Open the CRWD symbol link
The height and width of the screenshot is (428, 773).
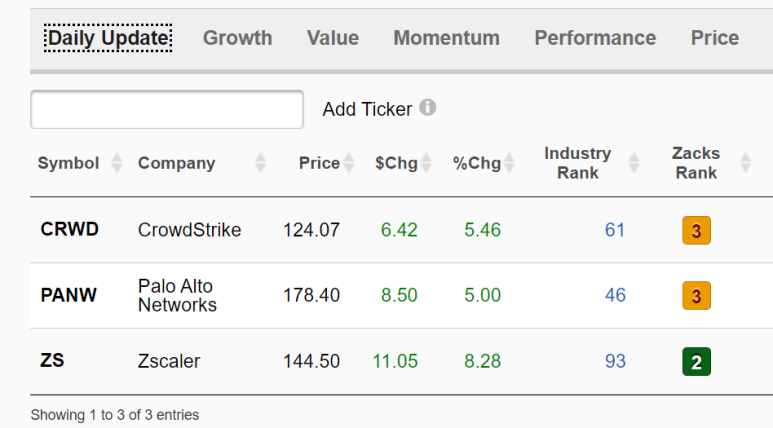pyautogui.click(x=70, y=229)
